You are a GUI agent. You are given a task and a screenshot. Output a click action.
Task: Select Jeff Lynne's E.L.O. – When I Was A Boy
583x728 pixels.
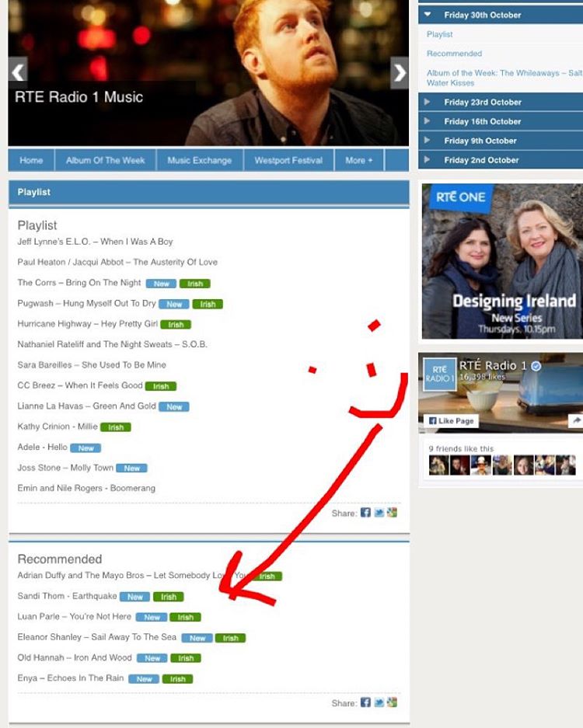(x=95, y=242)
